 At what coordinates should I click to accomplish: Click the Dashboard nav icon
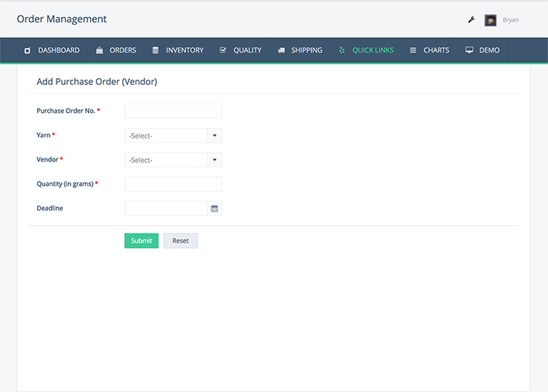(x=27, y=50)
